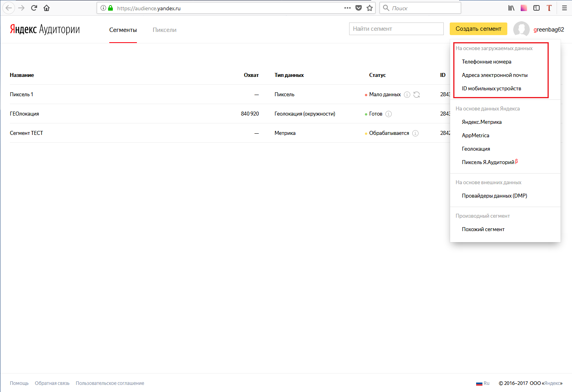Open page actions three-dot menu in address bar
Image resolution: width=572 pixels, height=392 pixels.
348,8
